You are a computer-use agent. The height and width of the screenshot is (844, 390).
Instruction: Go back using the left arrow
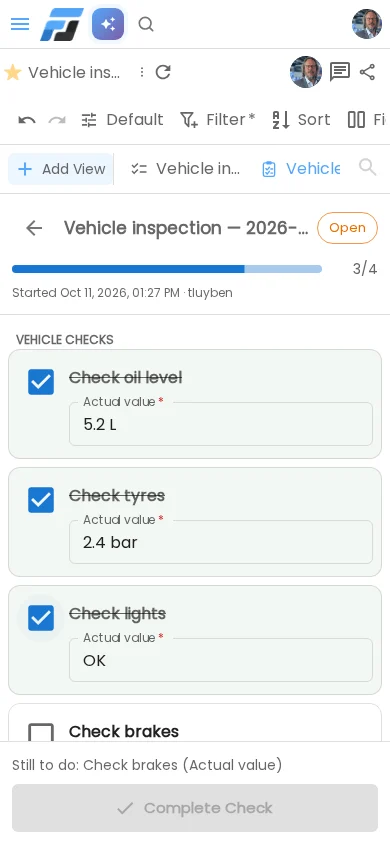click(34, 228)
